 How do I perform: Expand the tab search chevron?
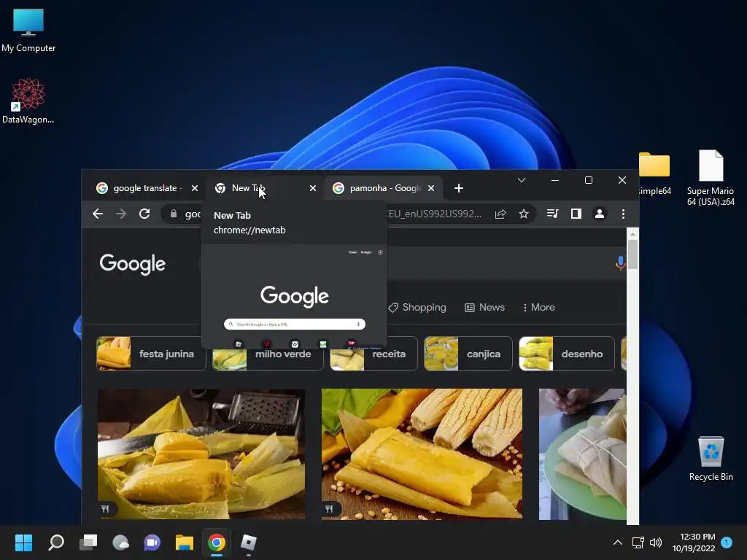click(522, 180)
